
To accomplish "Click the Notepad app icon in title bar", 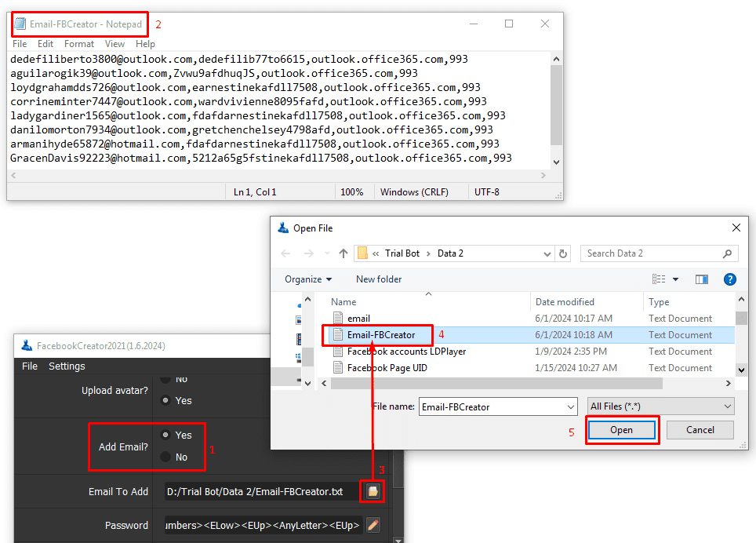I will [20, 24].
